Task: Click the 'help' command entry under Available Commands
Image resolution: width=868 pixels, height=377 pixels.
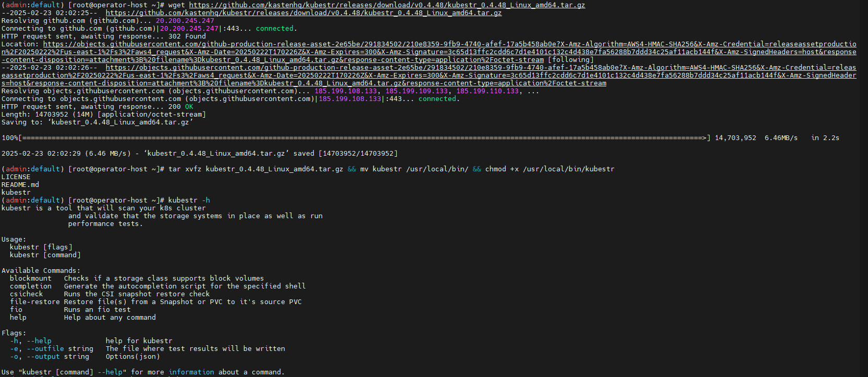Action: pyautogui.click(x=18, y=318)
